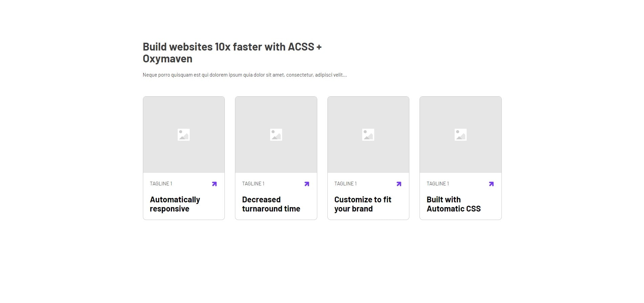Click the 'Build websites 10x faster' main heading

[232, 53]
